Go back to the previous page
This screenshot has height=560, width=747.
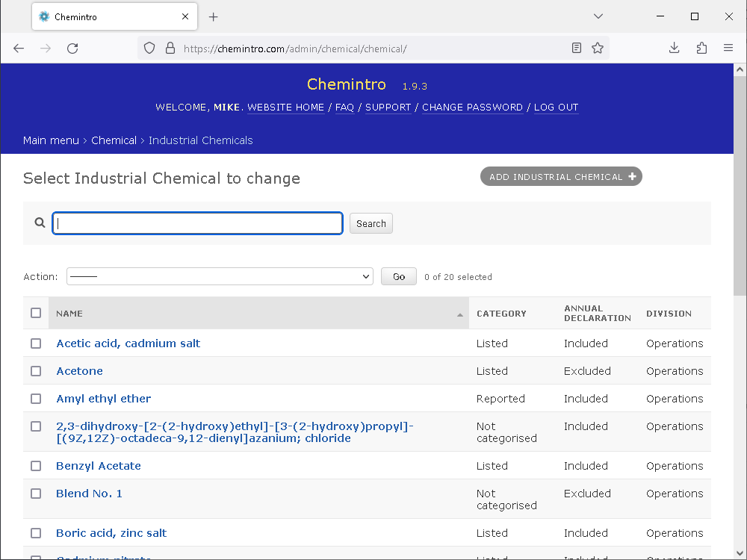pos(19,48)
